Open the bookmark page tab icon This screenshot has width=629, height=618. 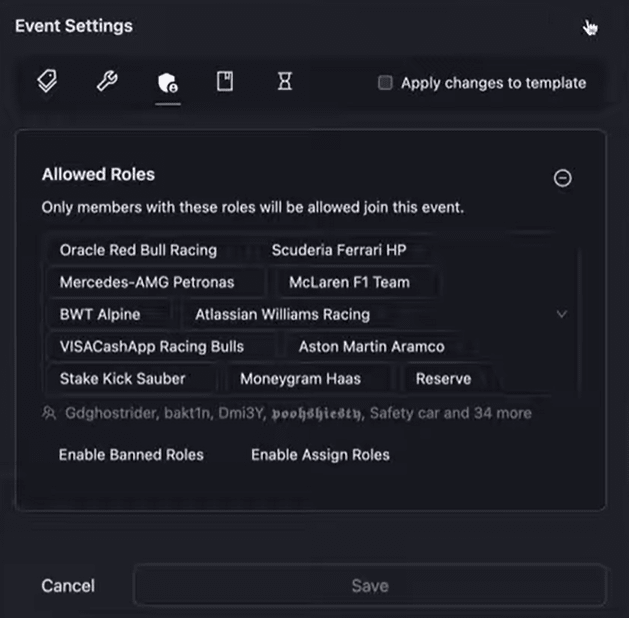pyautogui.click(x=225, y=82)
